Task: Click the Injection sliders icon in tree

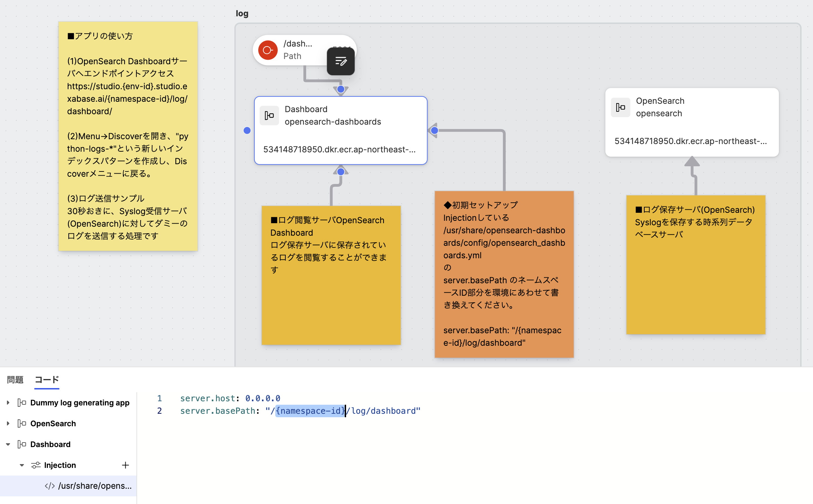Action: pos(36,465)
